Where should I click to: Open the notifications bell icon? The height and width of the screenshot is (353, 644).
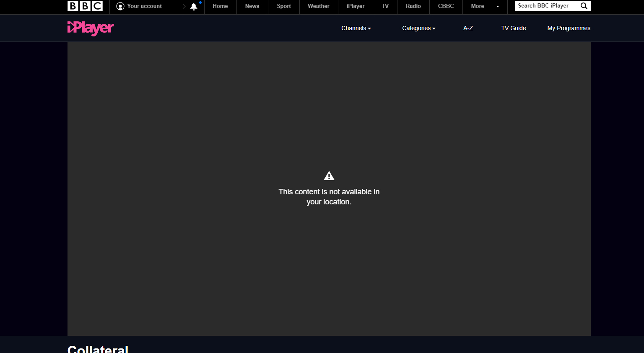[x=194, y=6]
